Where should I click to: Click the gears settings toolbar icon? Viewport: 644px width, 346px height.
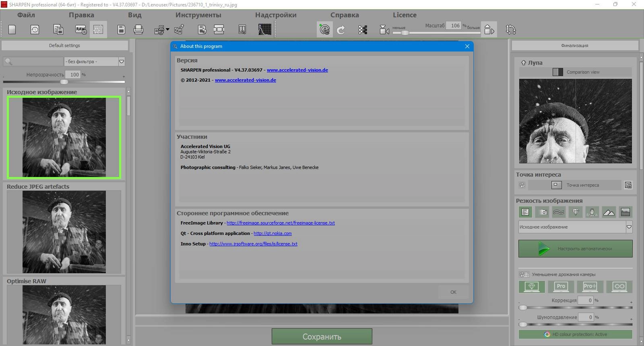[98, 29]
